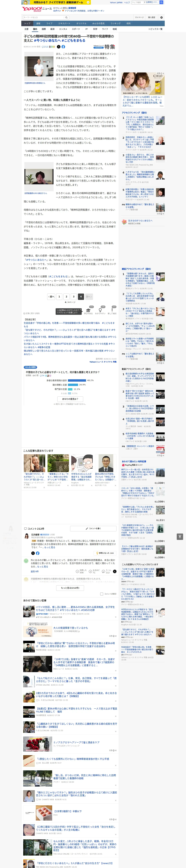The height and width of the screenshot is (868, 186).
Task: Open the Yahoo! JAPAN link at top right
Action: coord(116,2)
